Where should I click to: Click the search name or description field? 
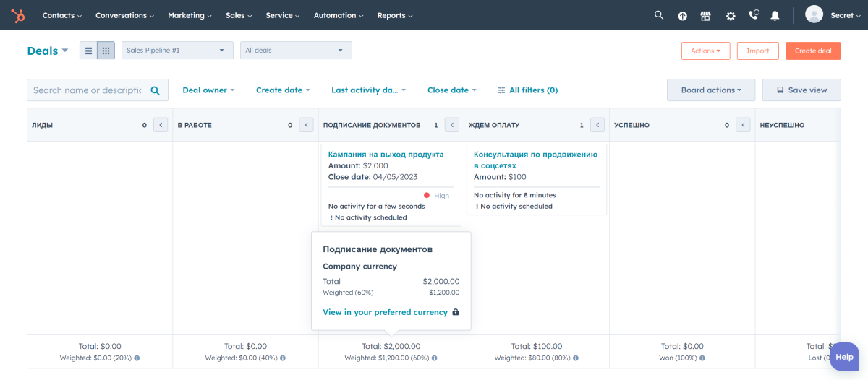coord(88,90)
